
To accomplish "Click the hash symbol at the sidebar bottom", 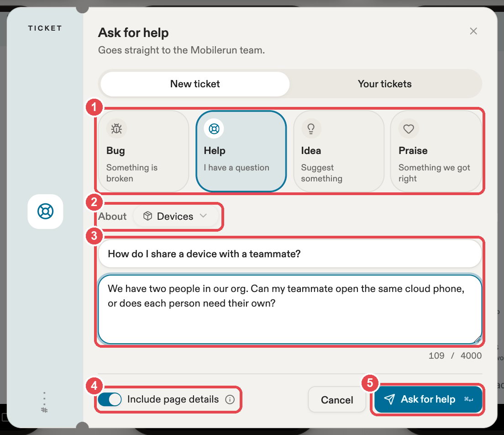I will coord(44,410).
